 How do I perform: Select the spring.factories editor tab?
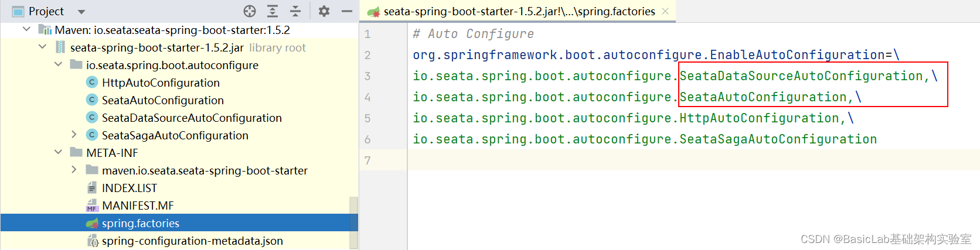point(518,11)
